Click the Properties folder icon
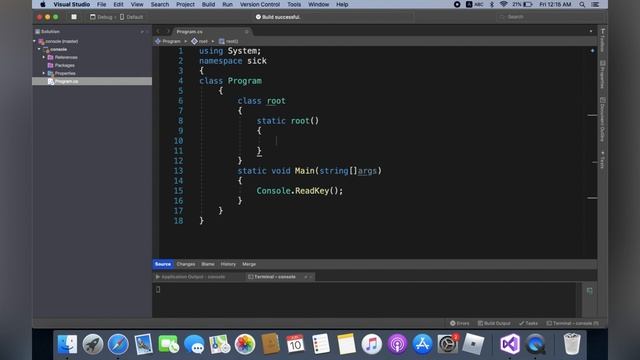Image resolution: width=640 pixels, height=360 pixels. click(x=51, y=73)
